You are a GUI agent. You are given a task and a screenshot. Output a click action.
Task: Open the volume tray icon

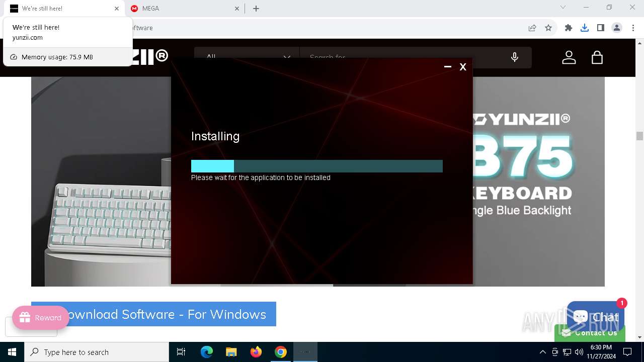[579, 352]
